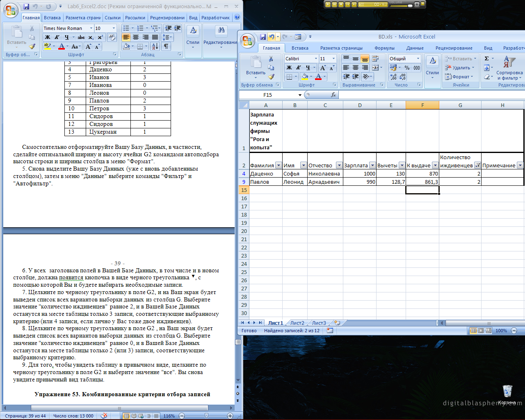Increase decimal places in Excel

pyautogui.click(x=393, y=77)
